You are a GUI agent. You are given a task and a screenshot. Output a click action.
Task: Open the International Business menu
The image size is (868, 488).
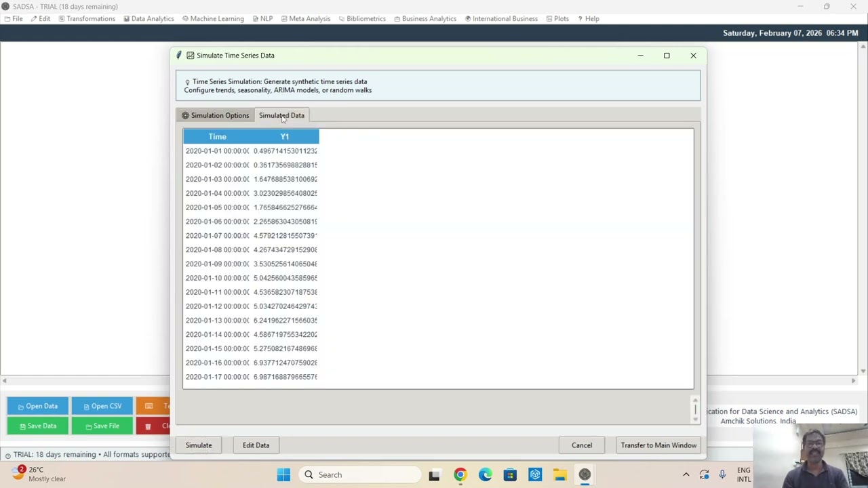501,18
